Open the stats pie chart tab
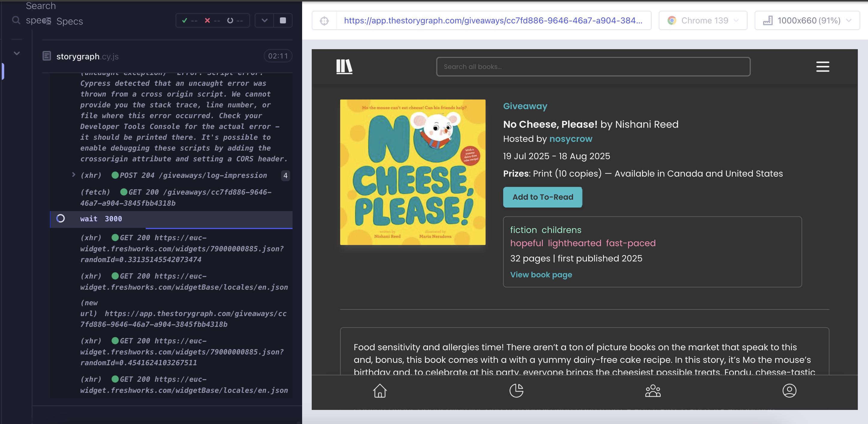The width and height of the screenshot is (868, 424). (516, 391)
